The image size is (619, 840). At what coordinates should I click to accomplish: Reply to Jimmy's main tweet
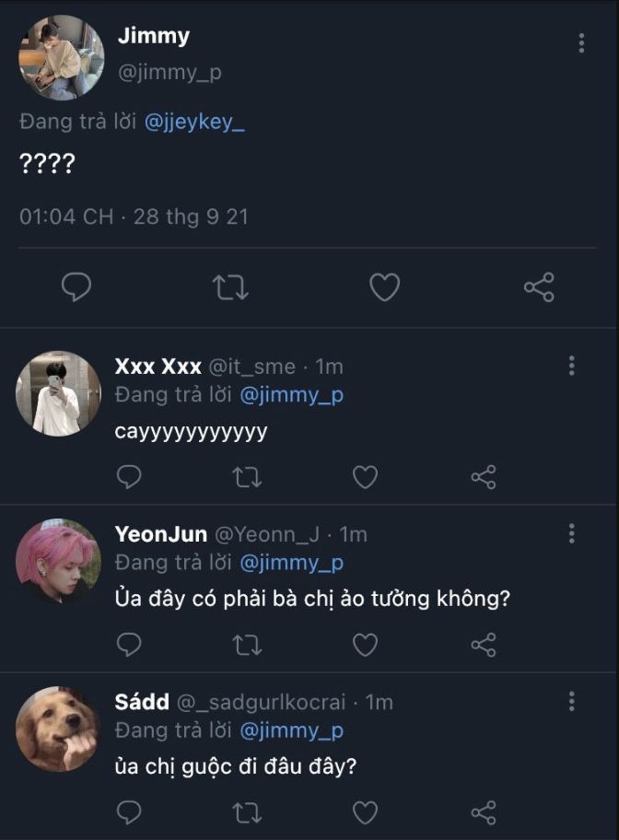tap(76, 288)
